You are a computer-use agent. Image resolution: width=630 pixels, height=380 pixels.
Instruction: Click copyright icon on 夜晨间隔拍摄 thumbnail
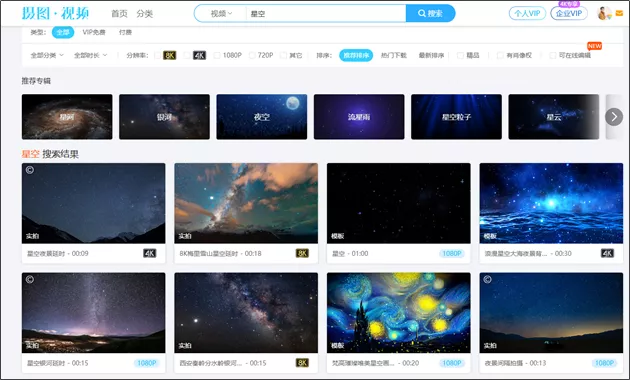[487, 280]
